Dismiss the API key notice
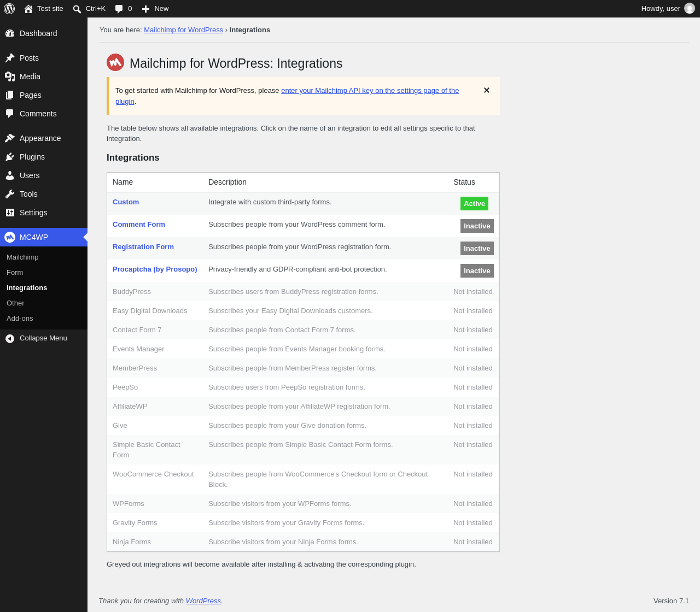This screenshot has width=700, height=612. pyautogui.click(x=487, y=90)
